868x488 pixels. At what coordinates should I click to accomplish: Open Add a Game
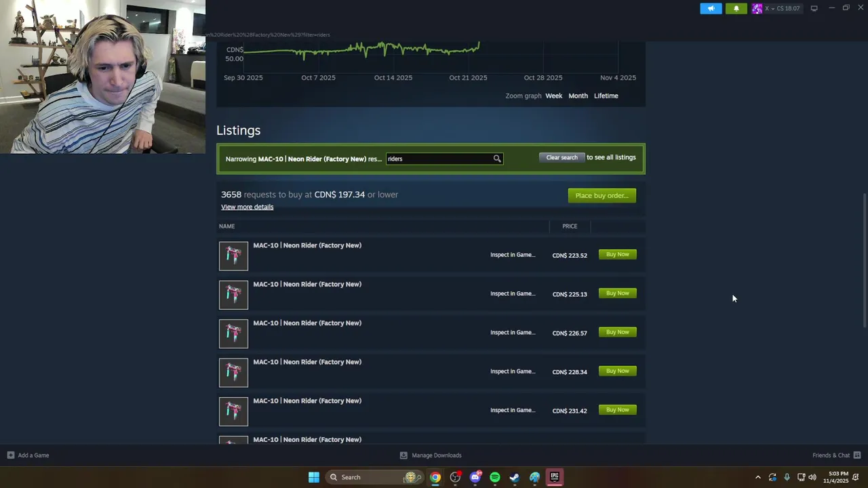(x=33, y=455)
